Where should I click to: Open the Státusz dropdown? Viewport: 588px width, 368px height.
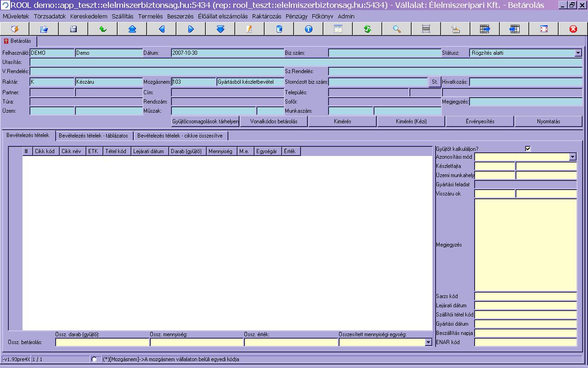pyautogui.click(x=578, y=53)
